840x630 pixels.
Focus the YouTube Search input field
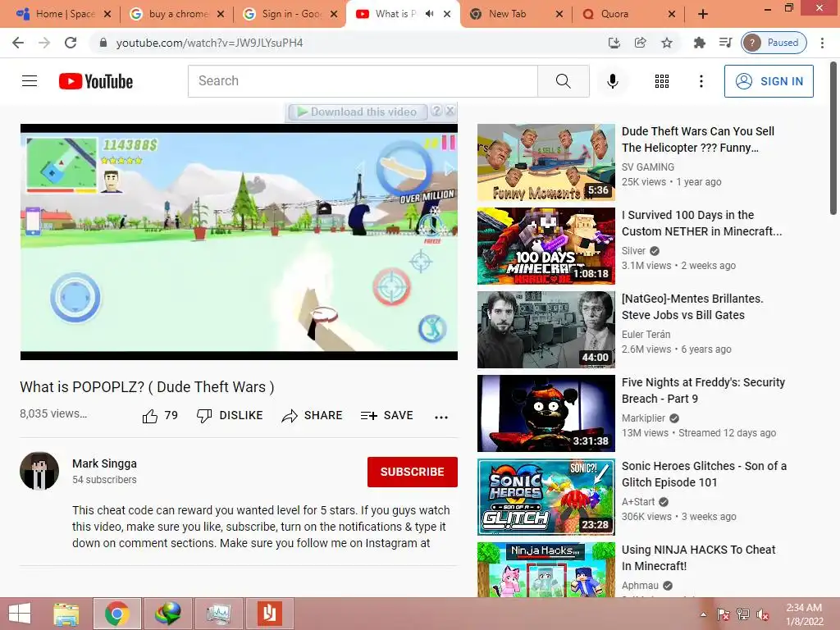pos(363,81)
